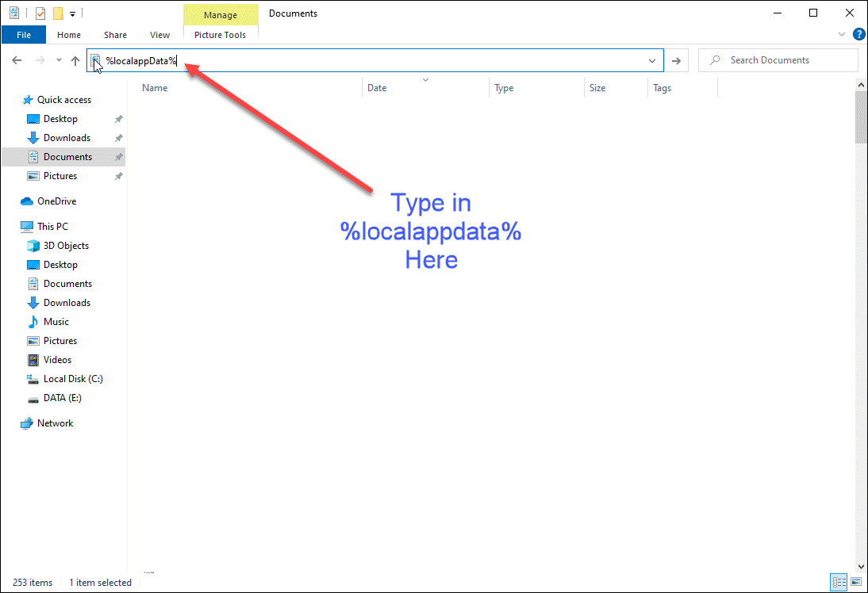The height and width of the screenshot is (593, 868).
Task: Unpin Desktop from Quick access
Action: click(118, 119)
